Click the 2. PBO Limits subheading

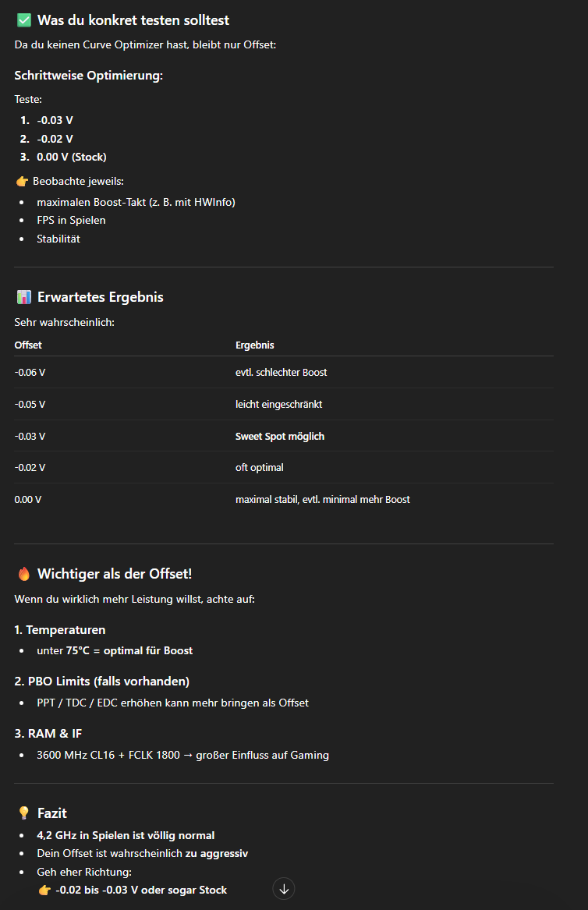[102, 682]
